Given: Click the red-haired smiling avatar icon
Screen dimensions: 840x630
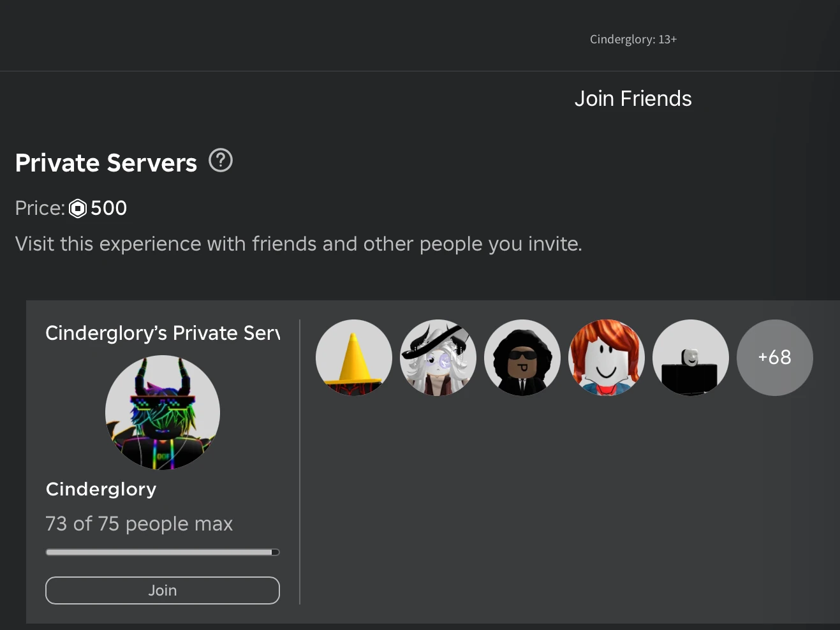Looking at the screenshot, I should 607,358.
